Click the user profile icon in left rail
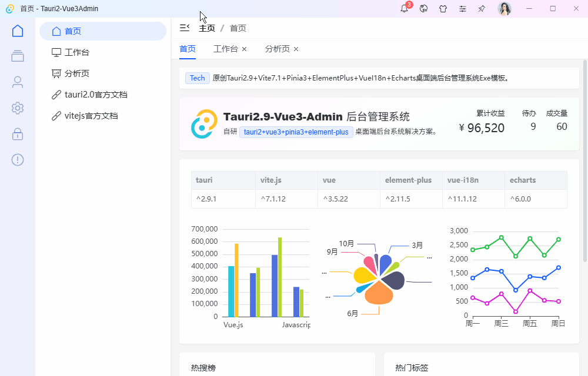The width and height of the screenshot is (588, 376). pos(18,82)
